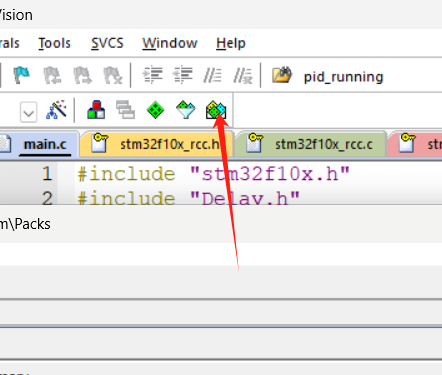This screenshot has width=442, height=375.
Task: Go to next bookmark icon
Action: point(82,75)
